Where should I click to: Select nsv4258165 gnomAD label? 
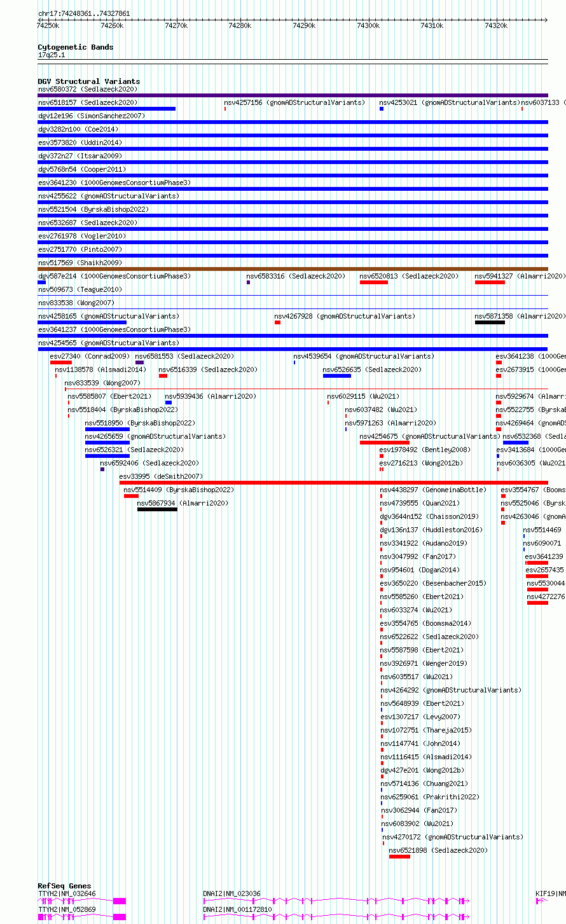coord(109,317)
